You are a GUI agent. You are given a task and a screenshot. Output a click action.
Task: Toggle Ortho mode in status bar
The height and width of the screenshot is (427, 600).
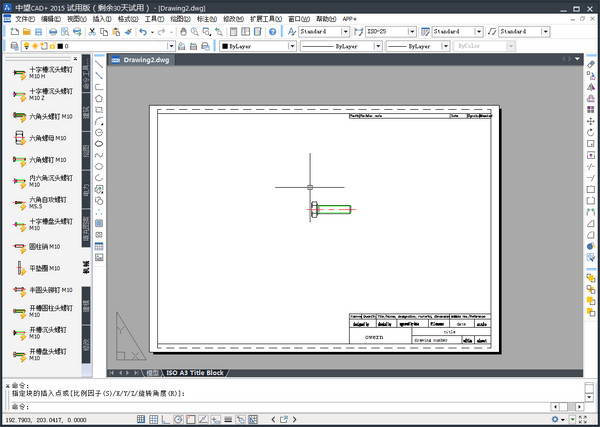[x=166, y=419]
